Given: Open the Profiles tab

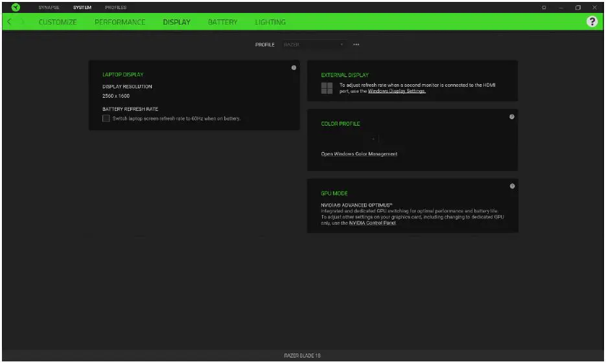Looking at the screenshot, I should click(115, 7).
